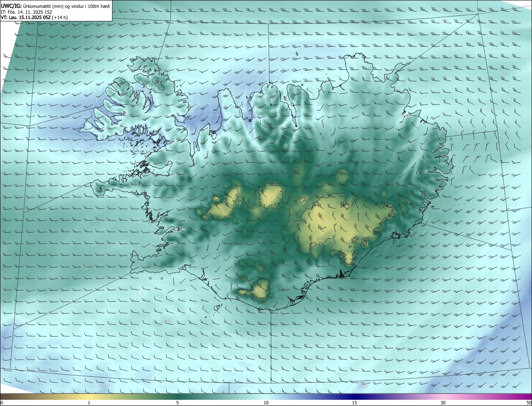
Task: Click the map value label "5.7"
Action: 140,183
